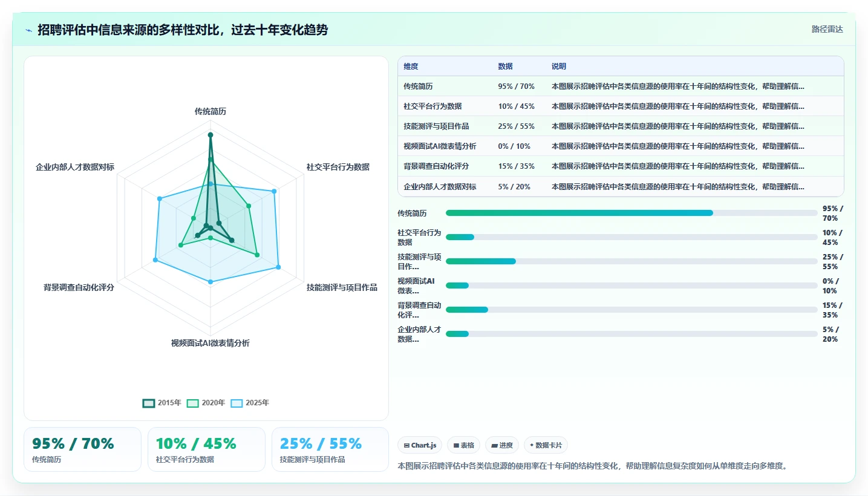Select the 传统简历 progress bar

631,213
